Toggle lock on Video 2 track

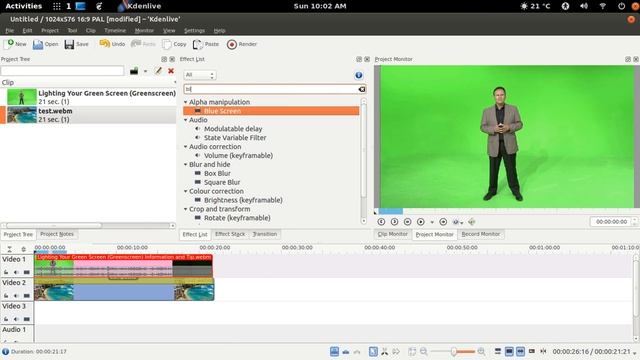coord(6,296)
